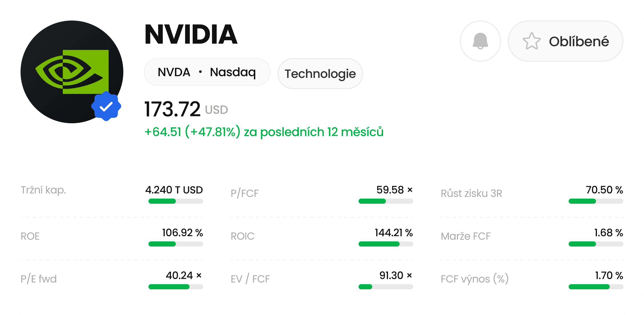This screenshot has width=644, height=315.
Task: Open the NVDA Nasdaq ticker chip
Action: [x=207, y=72]
